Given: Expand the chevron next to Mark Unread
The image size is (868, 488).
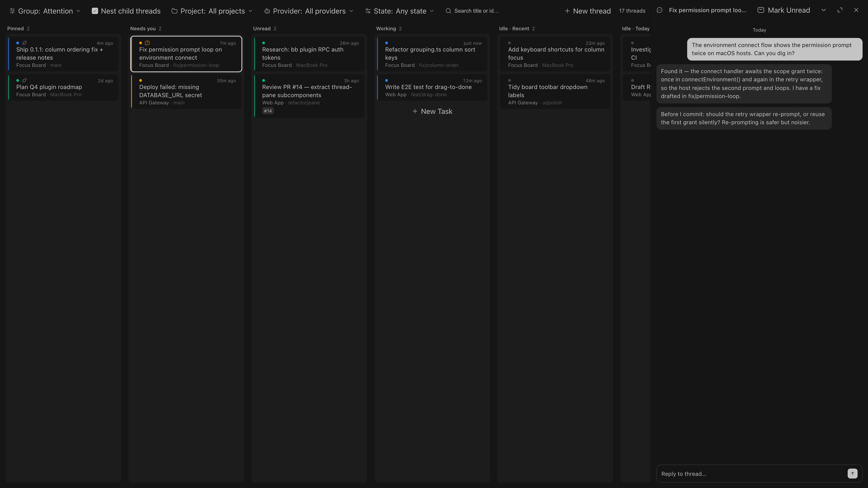Looking at the screenshot, I should (x=823, y=10).
